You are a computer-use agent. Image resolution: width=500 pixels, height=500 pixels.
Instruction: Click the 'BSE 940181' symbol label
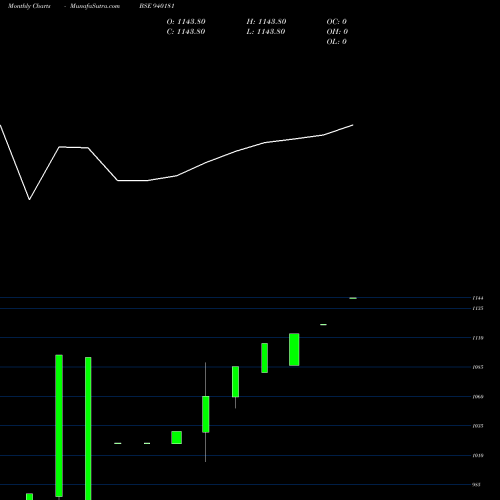coord(157,6)
